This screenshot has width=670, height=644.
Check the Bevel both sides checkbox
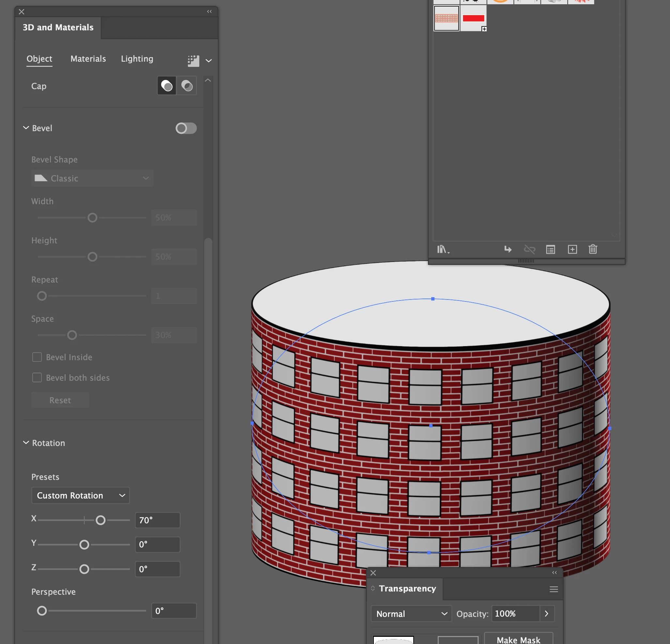pyautogui.click(x=37, y=378)
